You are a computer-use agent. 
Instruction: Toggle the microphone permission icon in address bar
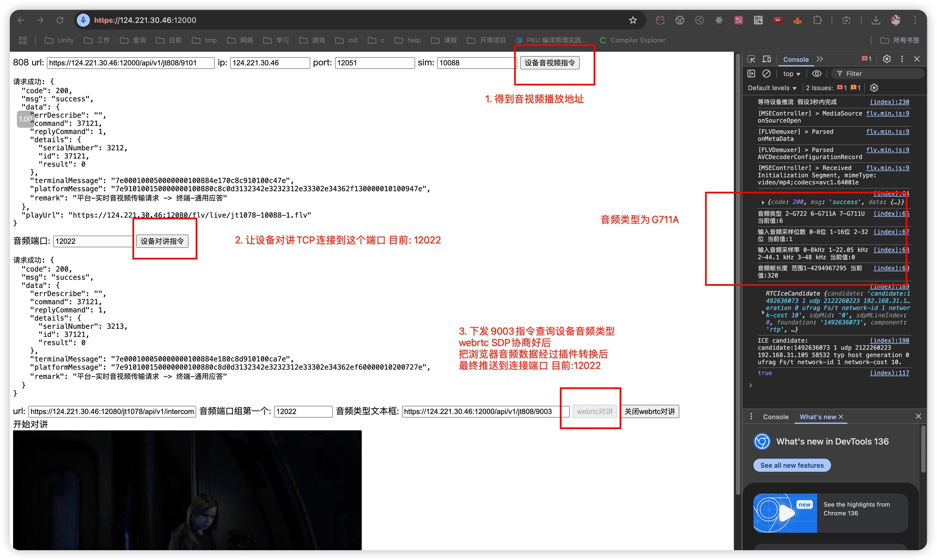(83, 20)
